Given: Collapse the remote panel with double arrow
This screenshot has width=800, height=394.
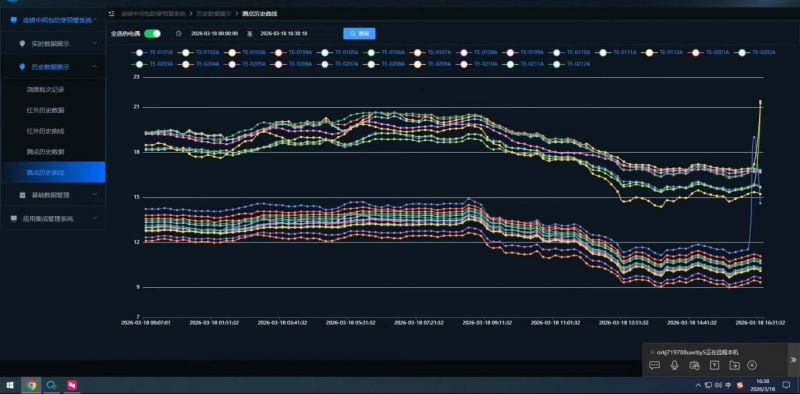Looking at the screenshot, I should pyautogui.click(x=793, y=360).
